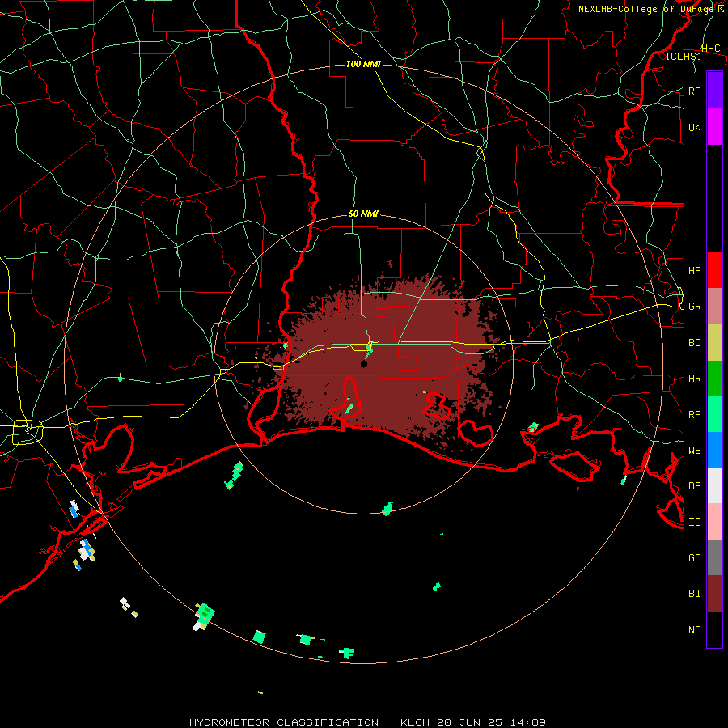
Task: Click the HR dark green legend swatch
Action: (x=714, y=379)
